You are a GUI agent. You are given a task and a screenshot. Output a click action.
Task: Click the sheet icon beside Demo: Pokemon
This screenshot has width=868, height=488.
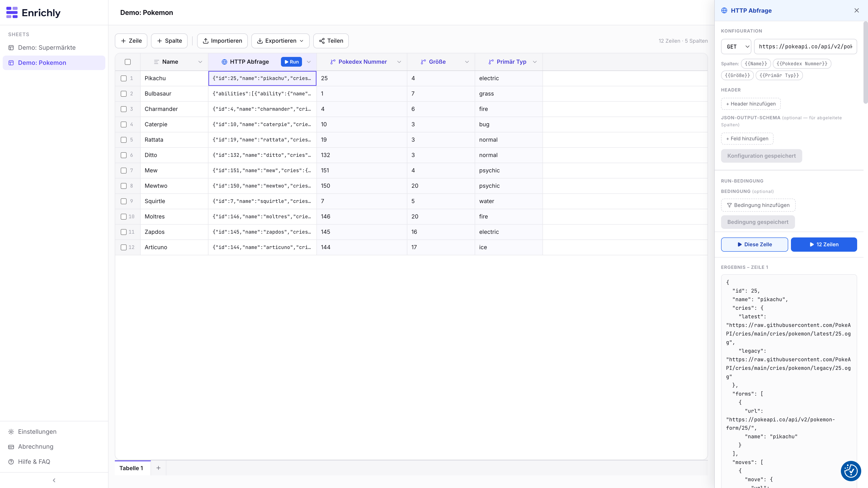[11, 63]
